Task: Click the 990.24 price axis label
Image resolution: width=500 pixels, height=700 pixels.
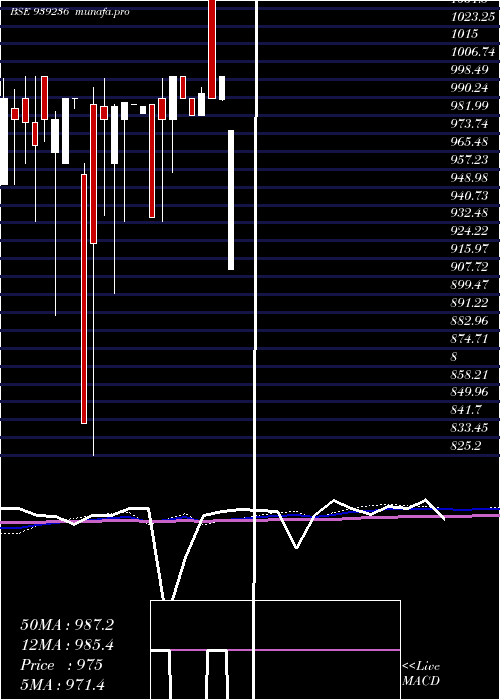Action: tap(469, 88)
